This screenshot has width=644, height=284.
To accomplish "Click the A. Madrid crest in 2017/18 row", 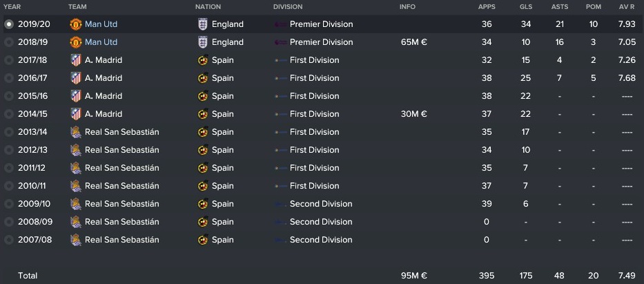I will click(76, 60).
